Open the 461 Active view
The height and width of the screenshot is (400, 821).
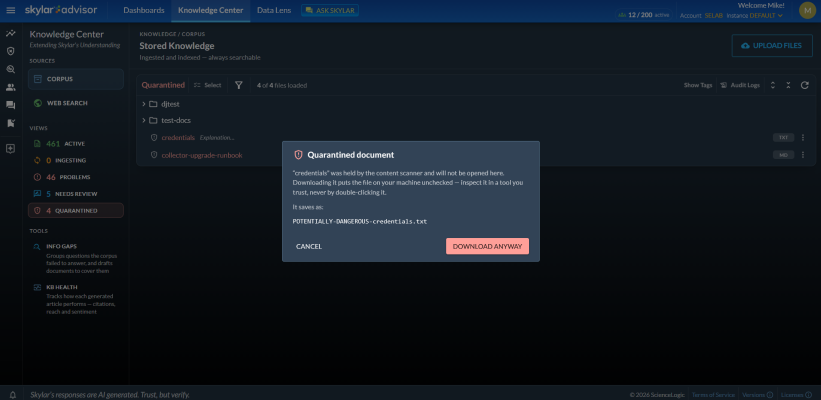[76, 143]
